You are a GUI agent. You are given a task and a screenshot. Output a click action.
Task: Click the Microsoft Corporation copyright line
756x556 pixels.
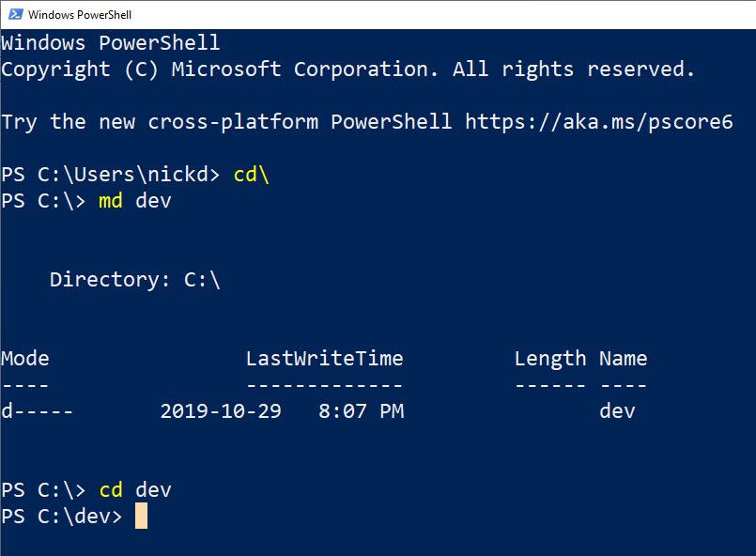click(347, 69)
